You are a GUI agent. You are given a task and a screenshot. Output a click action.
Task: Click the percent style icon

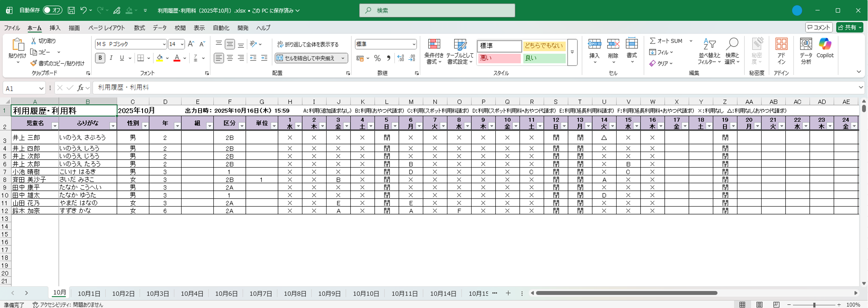tap(377, 59)
